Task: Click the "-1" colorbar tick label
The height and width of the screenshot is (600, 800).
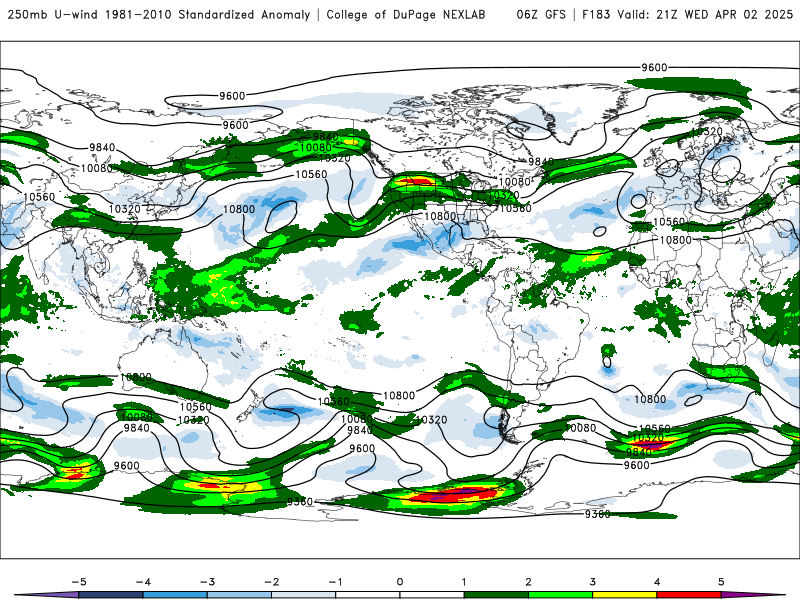Action: pos(335,582)
